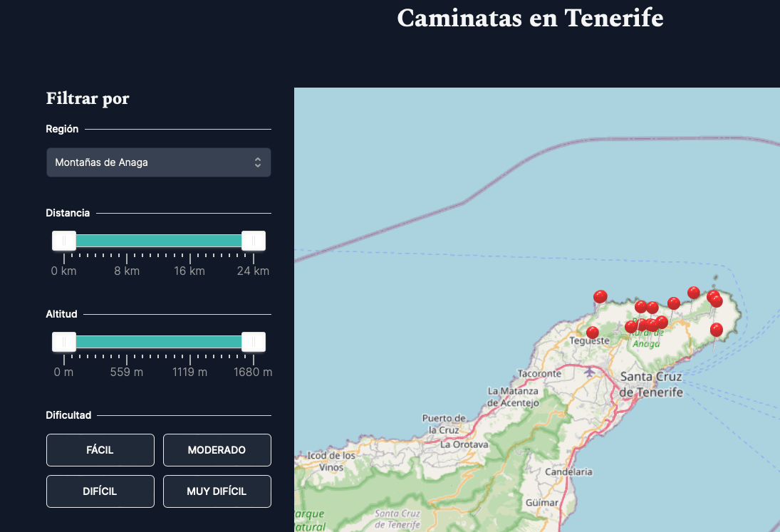
Task: Select the MUY DIFÍCIL difficulty button
Action: [x=217, y=491]
